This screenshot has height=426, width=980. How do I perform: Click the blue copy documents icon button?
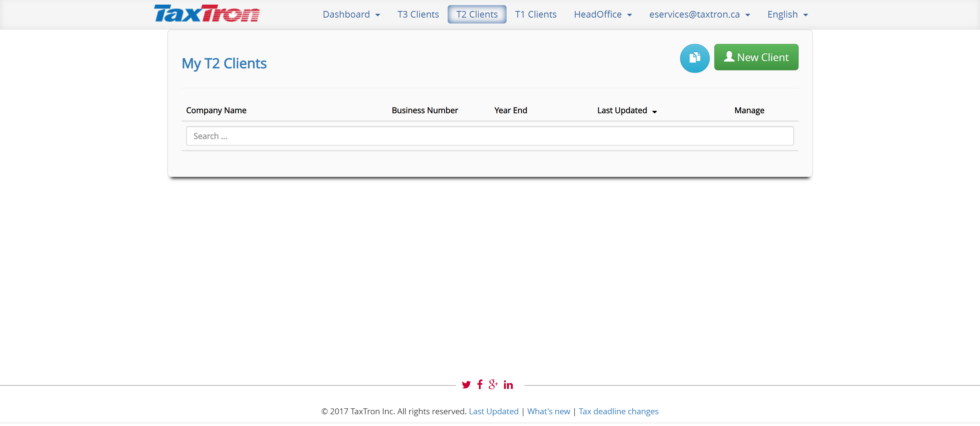point(694,58)
